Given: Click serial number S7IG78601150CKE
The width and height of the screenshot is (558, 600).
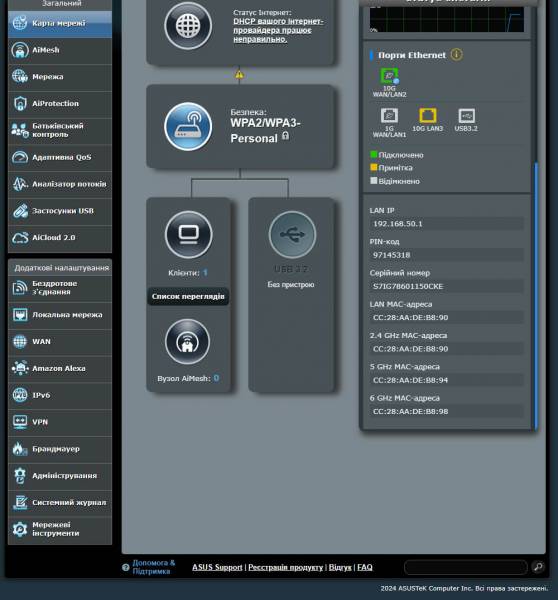Looking at the screenshot, I should tap(408, 287).
